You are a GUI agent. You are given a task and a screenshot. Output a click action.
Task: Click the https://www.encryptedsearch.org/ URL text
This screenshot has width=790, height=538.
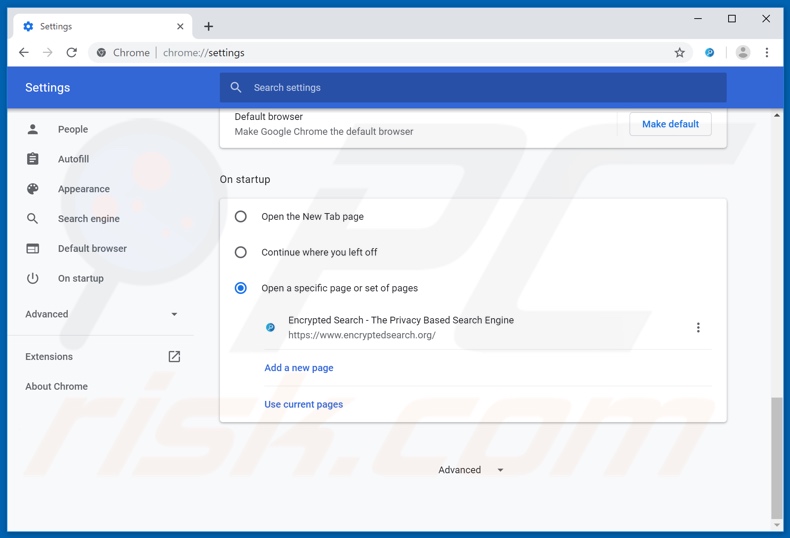point(362,335)
